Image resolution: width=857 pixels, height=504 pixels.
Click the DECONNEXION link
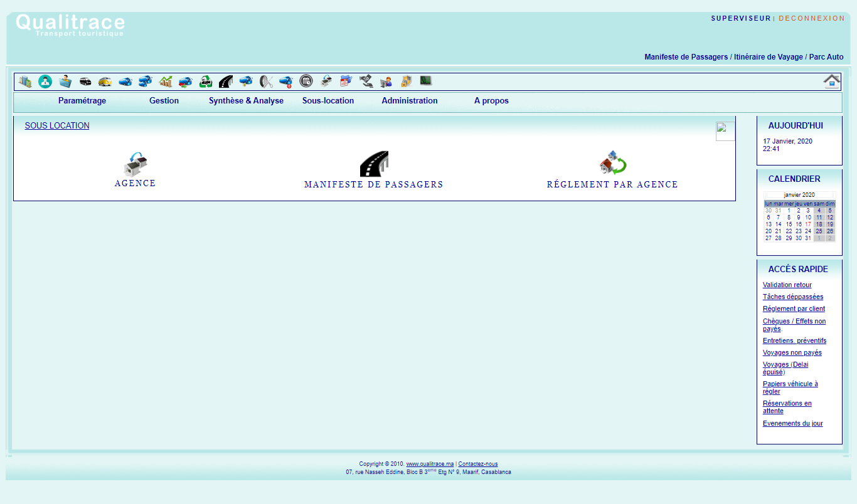812,18
